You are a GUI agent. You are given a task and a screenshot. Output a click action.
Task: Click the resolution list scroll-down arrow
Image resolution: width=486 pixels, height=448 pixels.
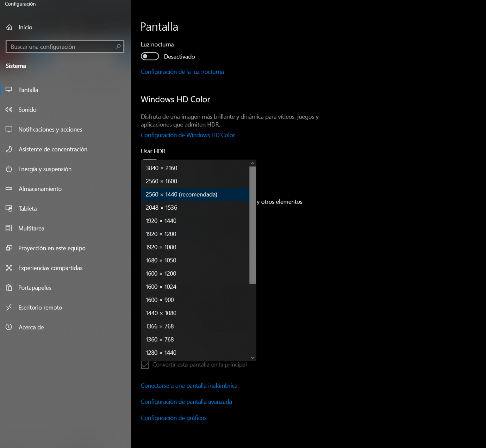[252, 358]
